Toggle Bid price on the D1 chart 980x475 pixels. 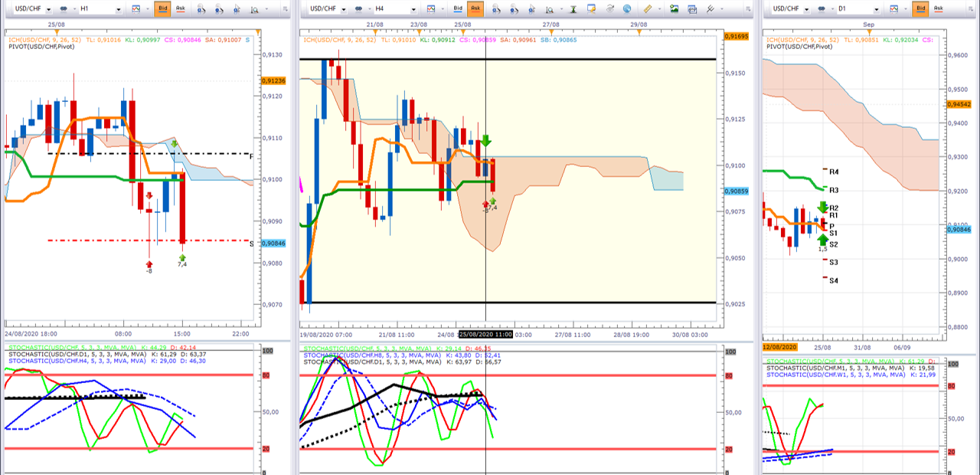pyautogui.click(x=921, y=8)
